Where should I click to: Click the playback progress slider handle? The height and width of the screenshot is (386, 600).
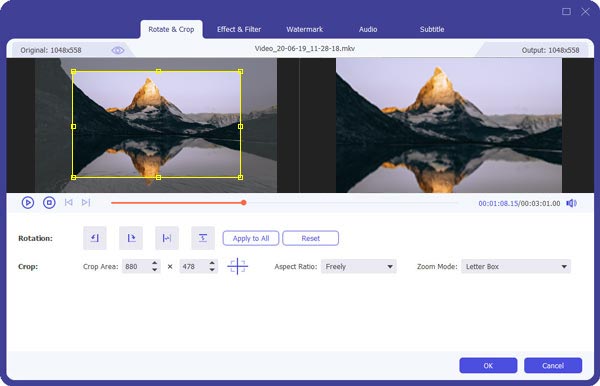(x=244, y=202)
